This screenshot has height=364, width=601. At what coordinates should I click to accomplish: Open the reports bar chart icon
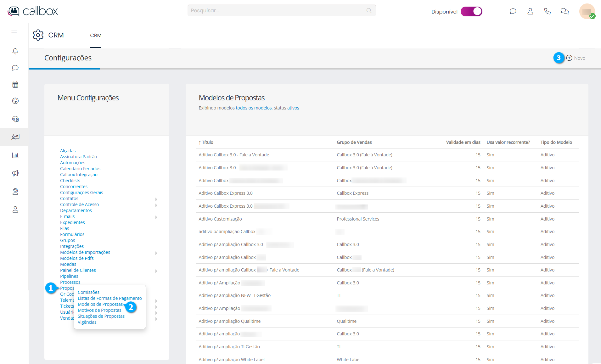tap(15, 155)
